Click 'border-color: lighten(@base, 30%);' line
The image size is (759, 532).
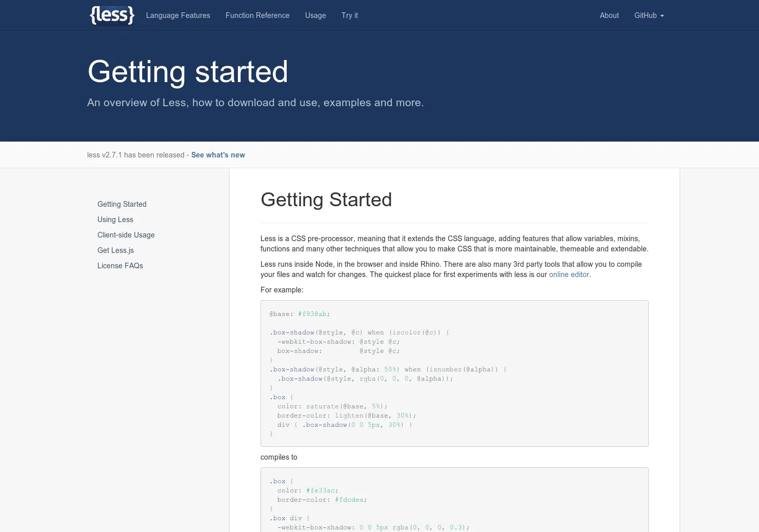click(x=347, y=416)
